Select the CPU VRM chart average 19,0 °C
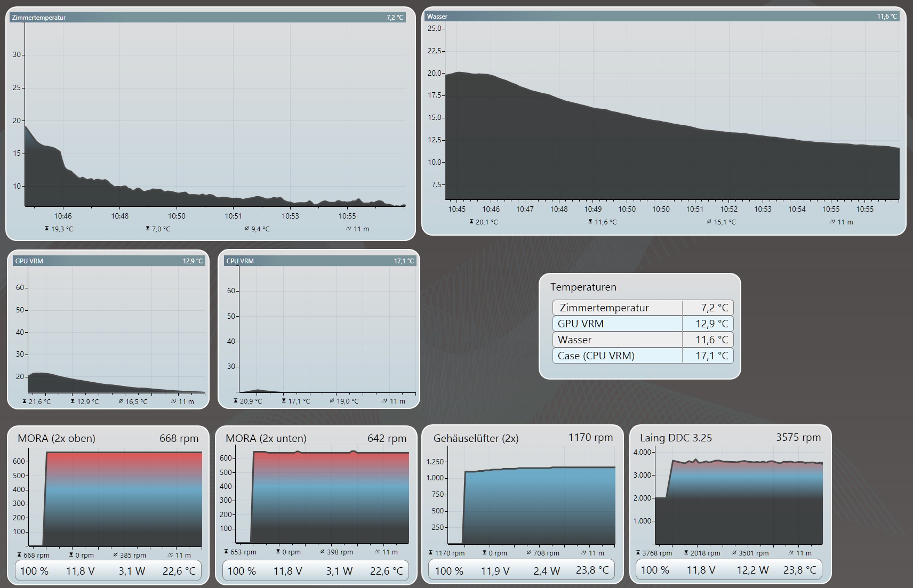 (x=347, y=401)
